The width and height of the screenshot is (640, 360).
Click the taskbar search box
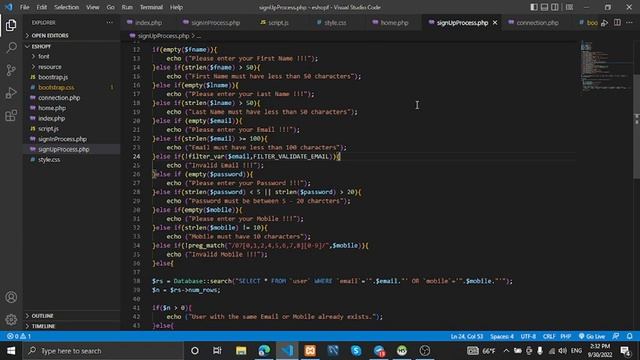(x=104, y=351)
